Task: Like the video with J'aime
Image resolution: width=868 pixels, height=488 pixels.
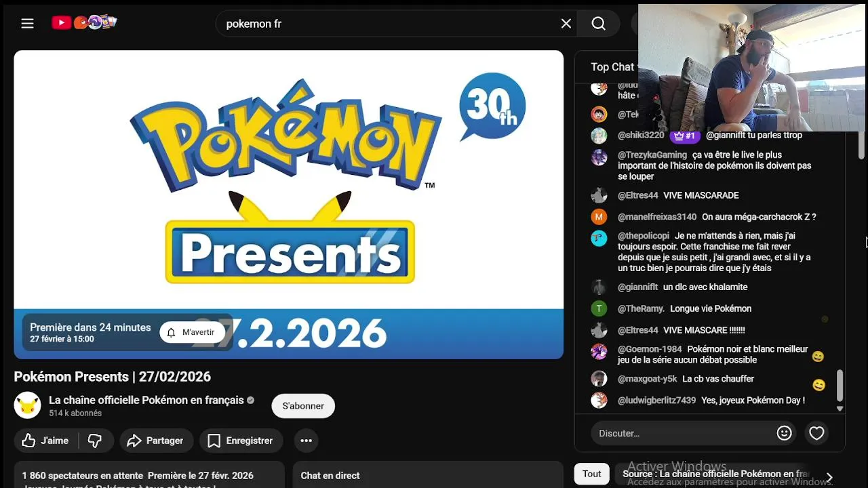Action: coord(46,441)
